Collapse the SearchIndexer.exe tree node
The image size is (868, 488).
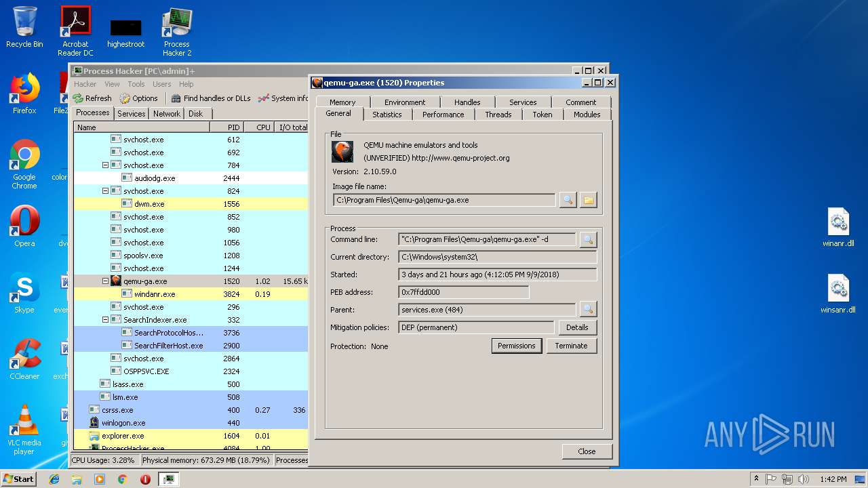click(105, 320)
